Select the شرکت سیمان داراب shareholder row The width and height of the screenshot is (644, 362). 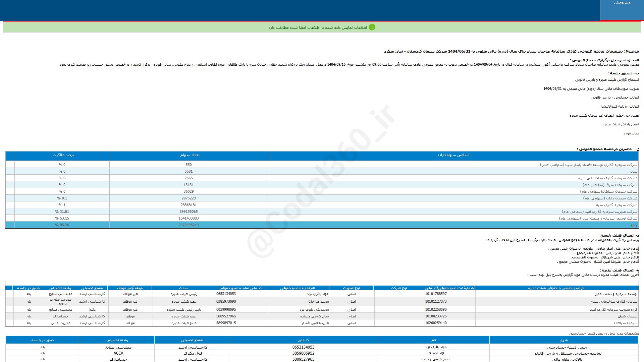click(610, 198)
